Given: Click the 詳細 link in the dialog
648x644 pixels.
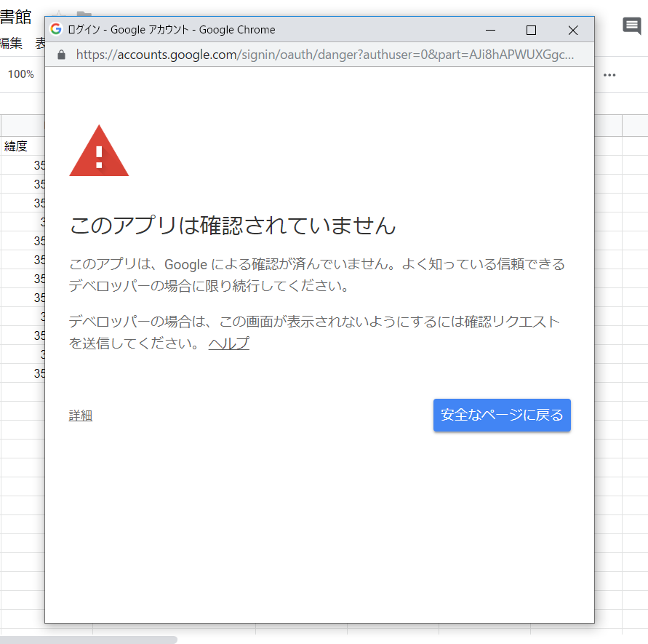Looking at the screenshot, I should point(81,416).
